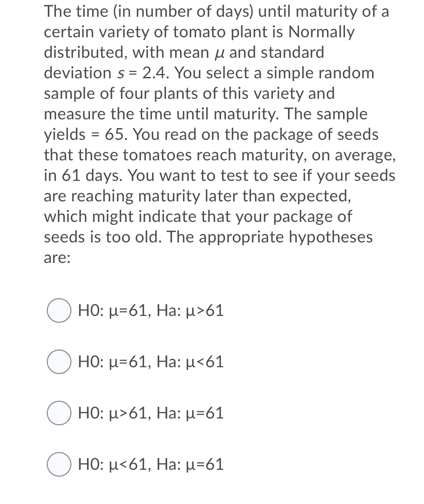The image size is (424, 504).
Task: Select radio option H0: μ>61, Ha: μ=61
Action: coord(59,414)
